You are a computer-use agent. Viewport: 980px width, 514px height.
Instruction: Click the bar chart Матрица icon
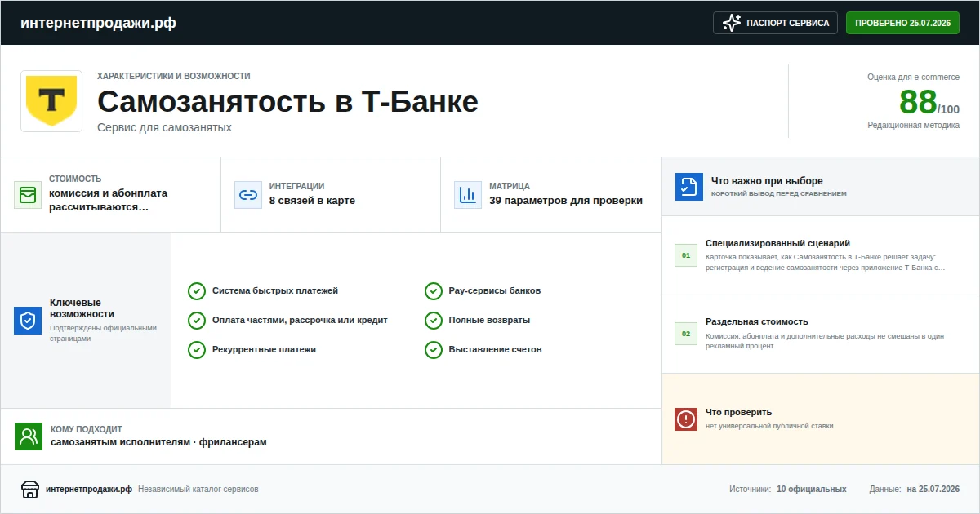coord(468,195)
